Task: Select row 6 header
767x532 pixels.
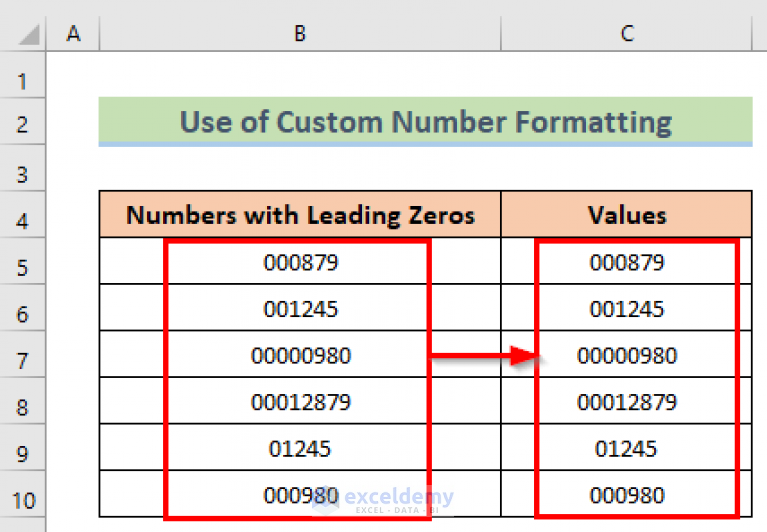Action: point(23,308)
